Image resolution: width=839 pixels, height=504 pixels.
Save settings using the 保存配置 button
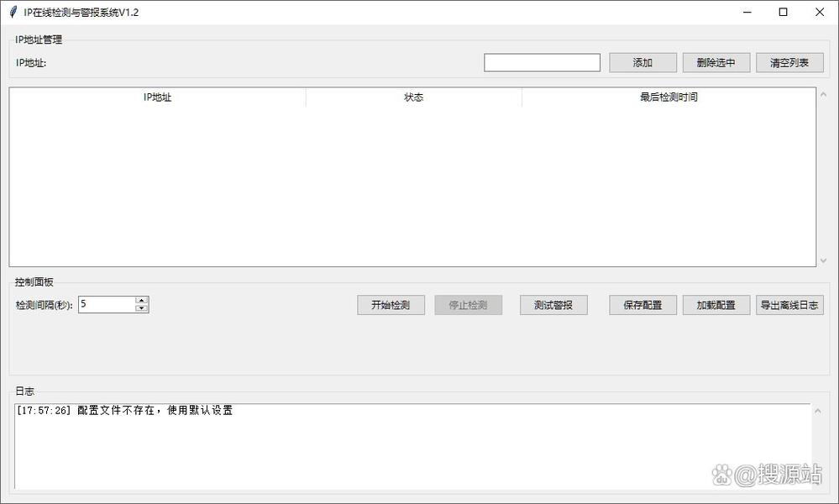[642, 305]
